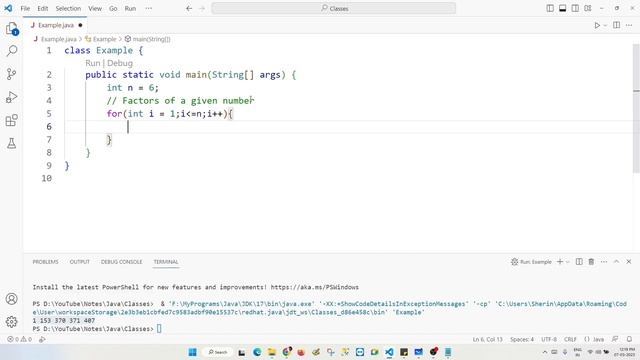Click Spaces: 4 indentation setting

coord(522,339)
